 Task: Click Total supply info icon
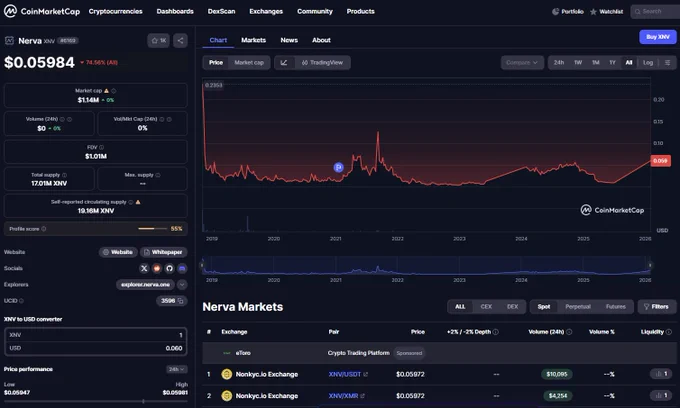pyautogui.click(x=64, y=175)
